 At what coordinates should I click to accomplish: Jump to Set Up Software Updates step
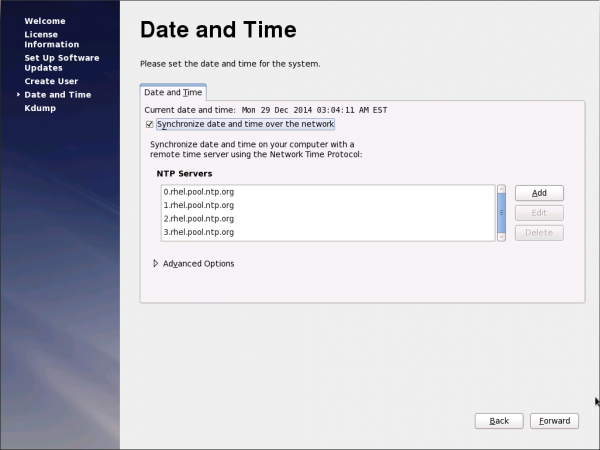60,63
